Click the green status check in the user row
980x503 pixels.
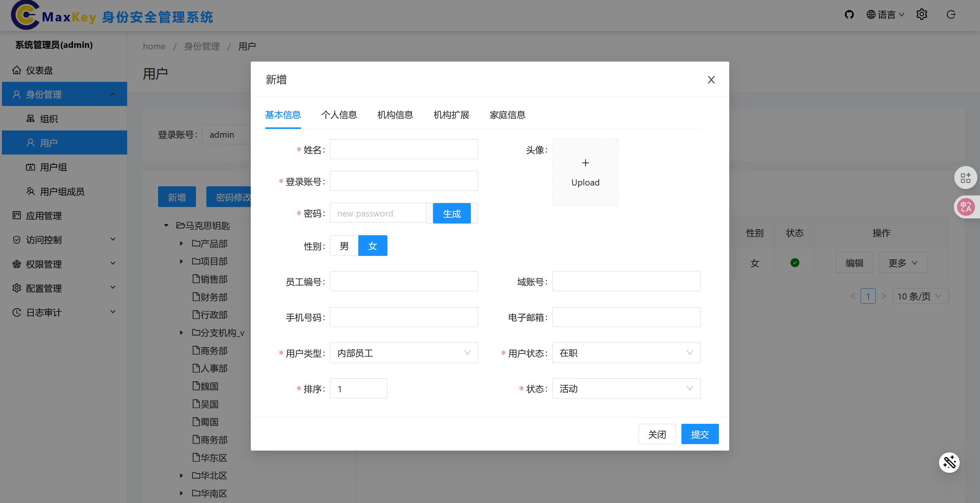[795, 263]
